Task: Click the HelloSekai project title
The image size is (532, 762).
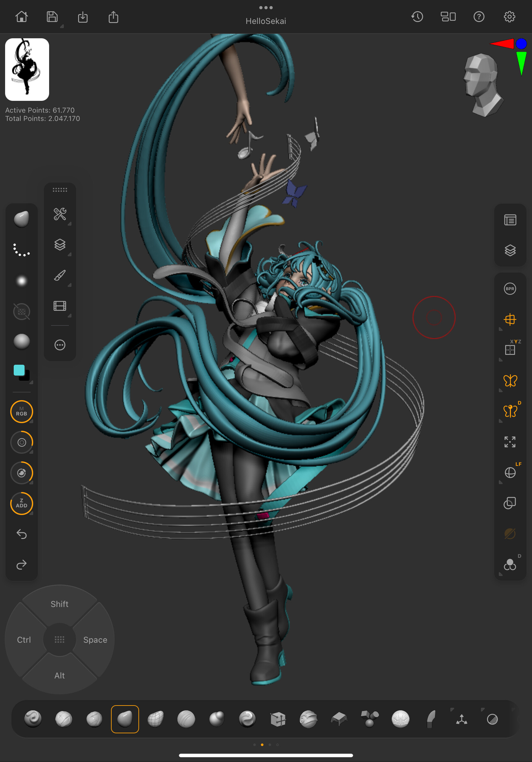Action: tap(266, 21)
